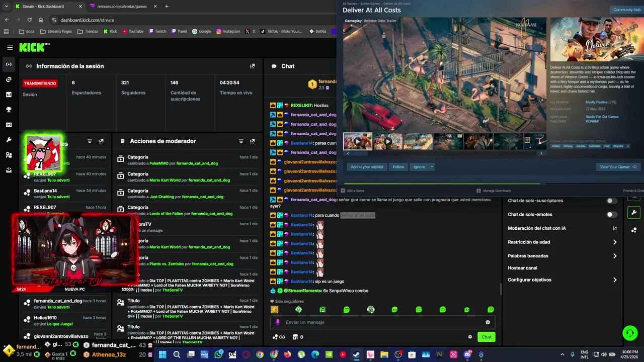This screenshot has height=362, width=644.
Task: Click the chat panel scrollbar
Action: click(x=501, y=290)
